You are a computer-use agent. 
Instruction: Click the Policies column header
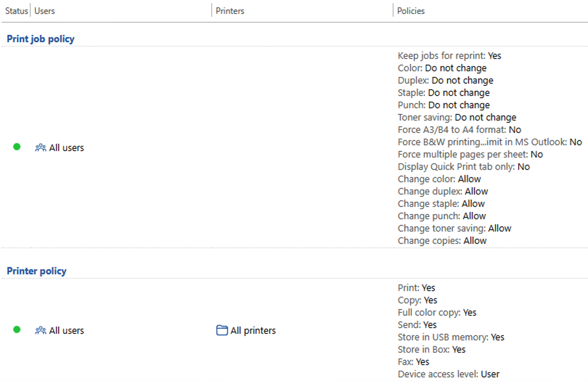[x=411, y=11]
